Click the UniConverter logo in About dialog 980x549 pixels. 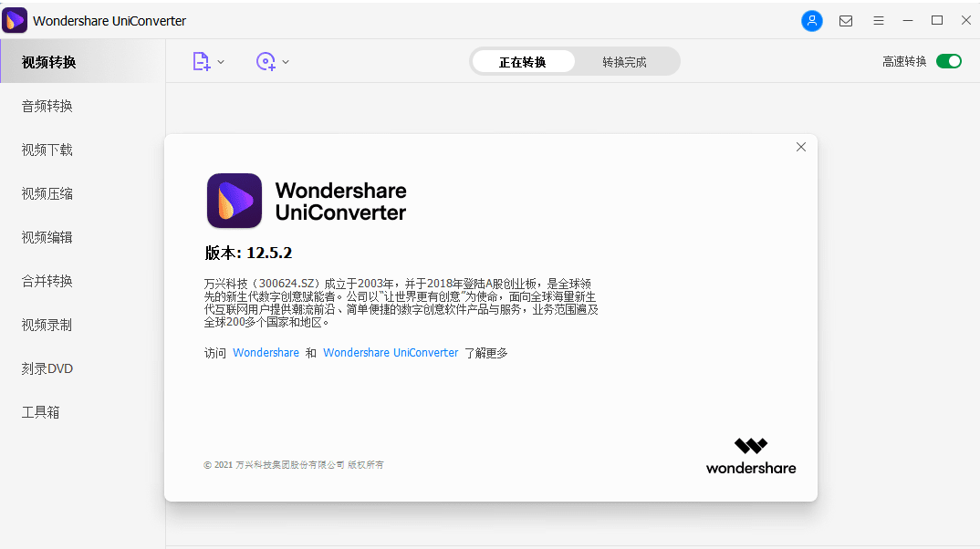click(x=235, y=201)
